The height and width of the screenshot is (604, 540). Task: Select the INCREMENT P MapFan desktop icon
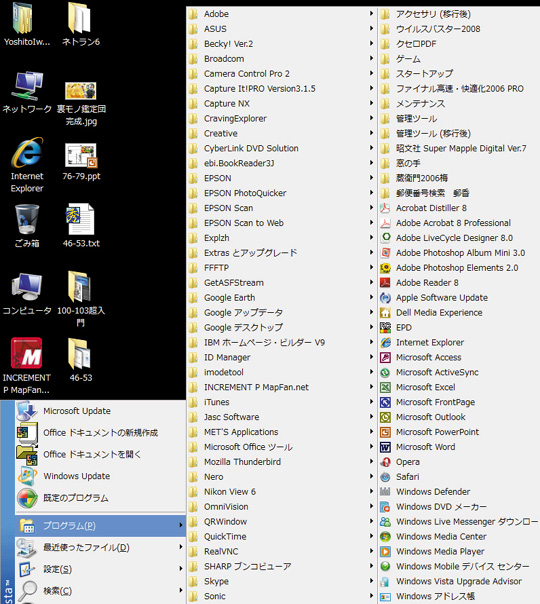pyautogui.click(x=26, y=366)
